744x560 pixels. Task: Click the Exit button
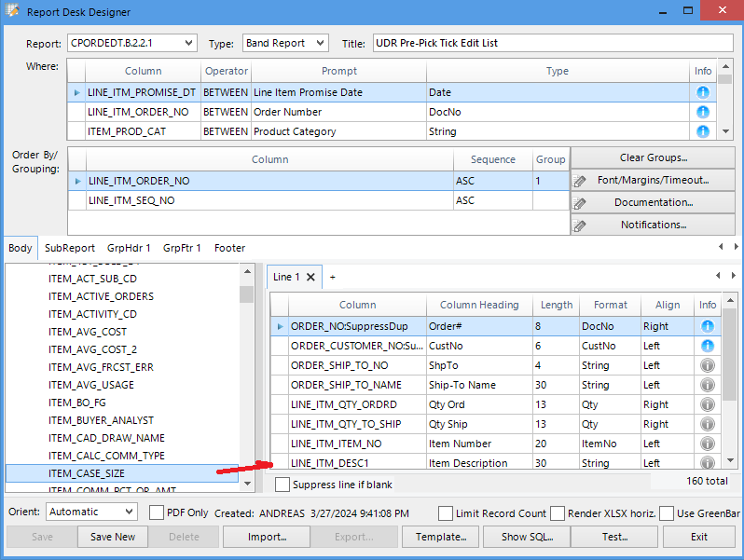[699, 537]
